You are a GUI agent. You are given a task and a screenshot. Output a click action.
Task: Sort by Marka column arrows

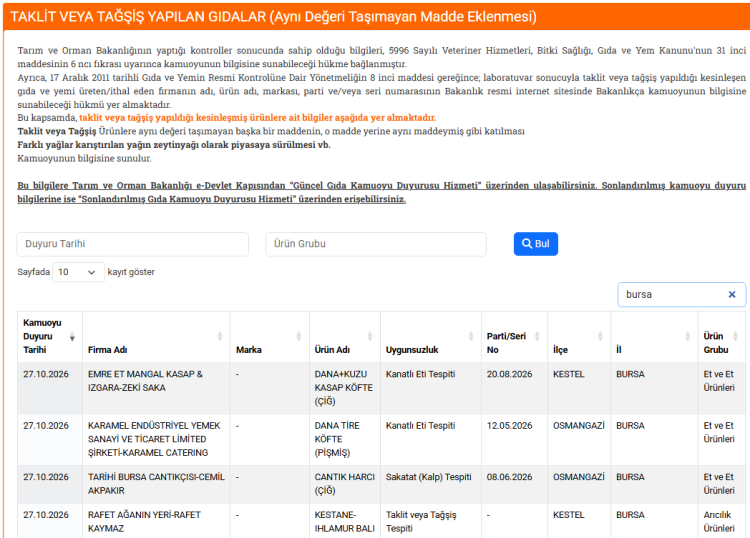click(298, 336)
